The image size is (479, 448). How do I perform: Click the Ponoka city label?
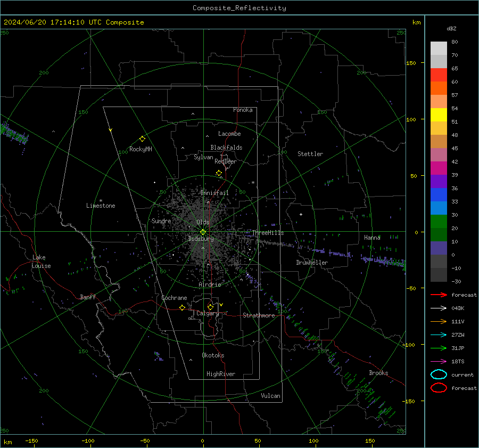click(x=243, y=110)
